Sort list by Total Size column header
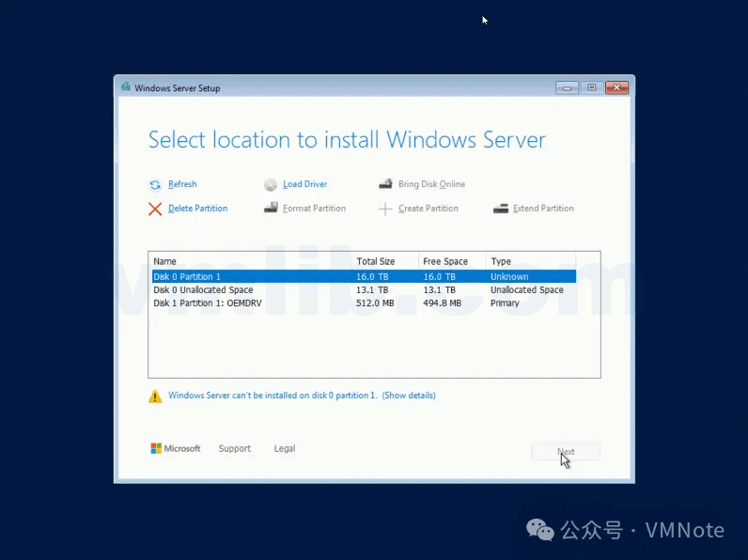Image resolution: width=748 pixels, height=560 pixels. tap(384, 261)
